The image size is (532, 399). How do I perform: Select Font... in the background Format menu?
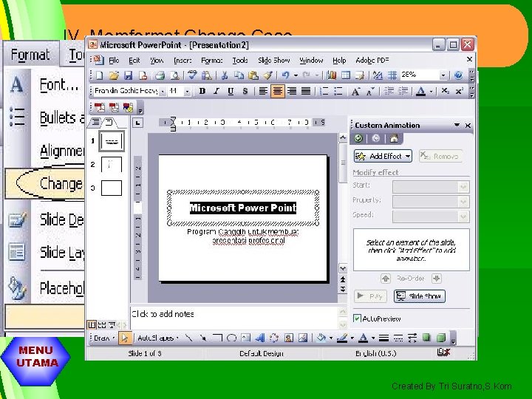tap(58, 84)
